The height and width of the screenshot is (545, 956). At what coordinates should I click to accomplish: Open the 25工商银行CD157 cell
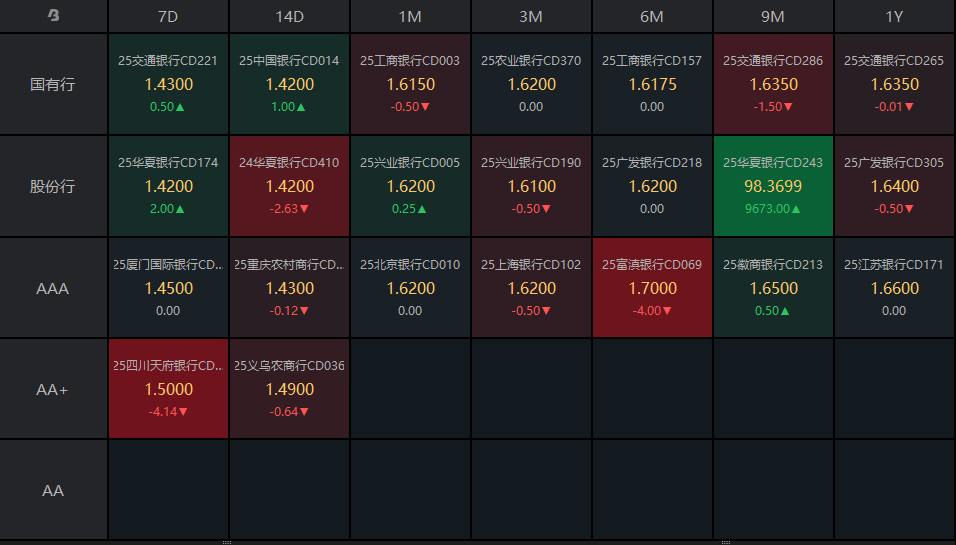coord(652,84)
